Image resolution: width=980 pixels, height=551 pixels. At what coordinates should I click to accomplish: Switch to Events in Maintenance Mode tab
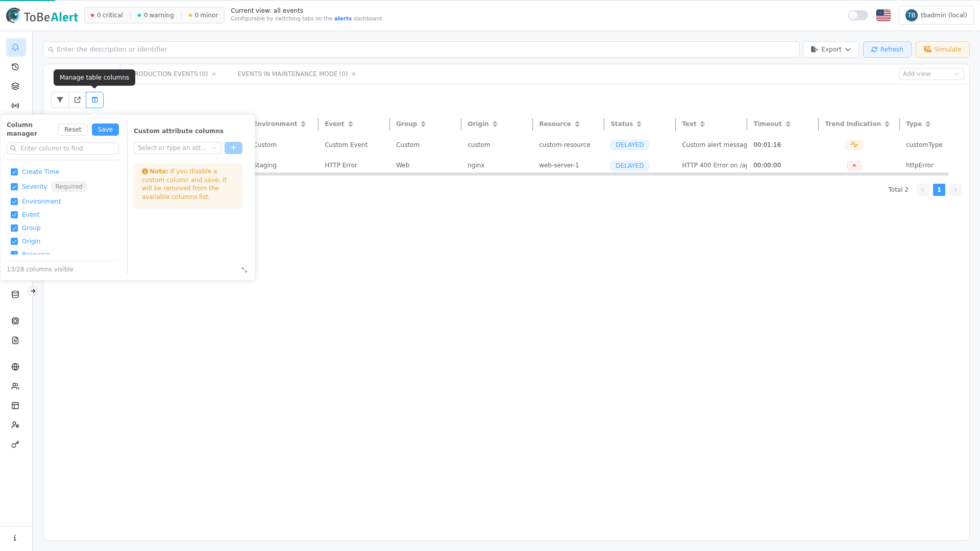pos(292,74)
